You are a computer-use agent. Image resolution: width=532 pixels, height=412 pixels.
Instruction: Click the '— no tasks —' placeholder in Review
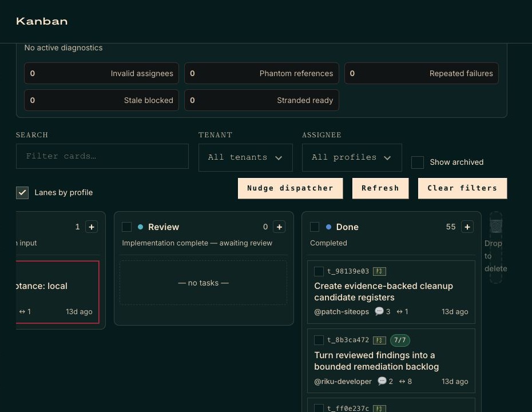[x=203, y=283]
